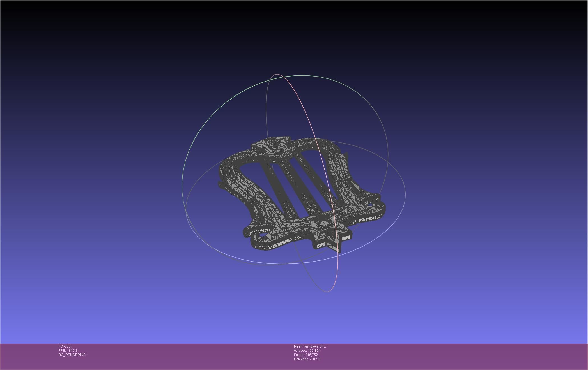This screenshot has width=588, height=370.
Task: Click the Mesh: armpiece.STL label
Action: tap(310, 346)
